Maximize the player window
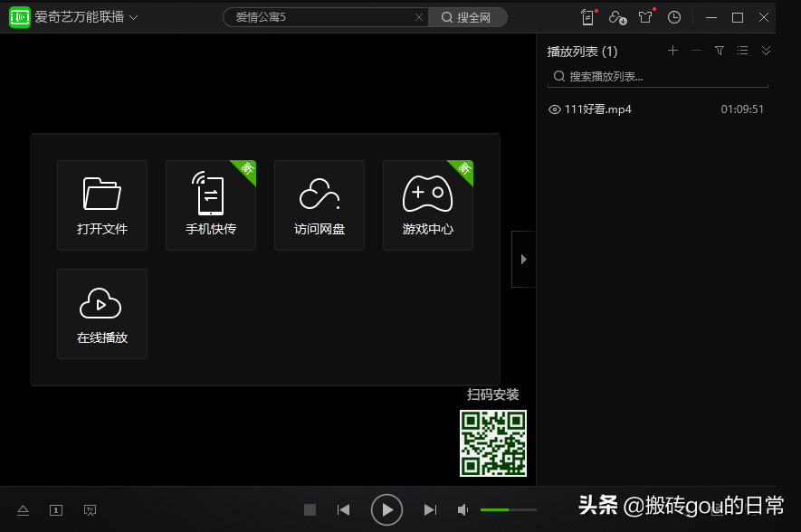This screenshot has width=801, height=532. (738, 17)
